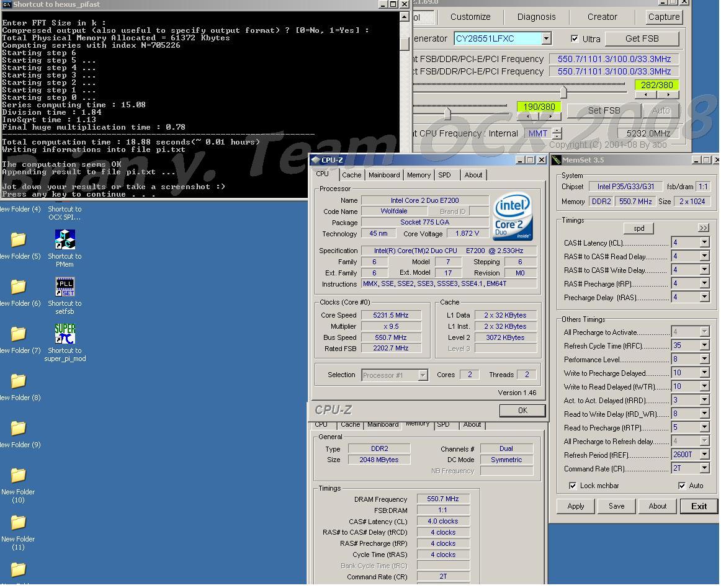Click the Intel Core 2 Duo logo
The height and width of the screenshot is (588, 721).
pyautogui.click(x=513, y=216)
